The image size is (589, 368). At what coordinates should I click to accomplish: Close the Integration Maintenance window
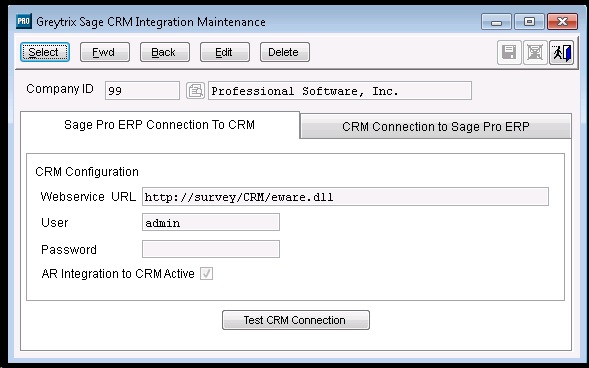(x=562, y=21)
